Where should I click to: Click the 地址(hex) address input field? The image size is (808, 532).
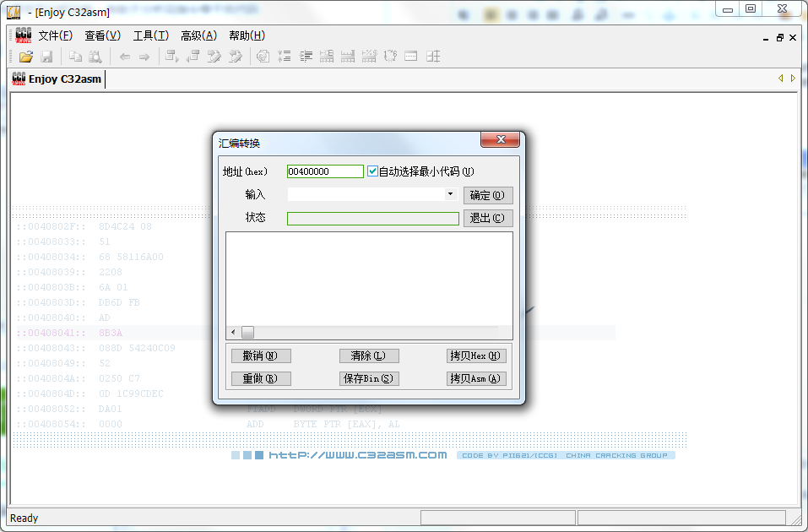pos(325,171)
